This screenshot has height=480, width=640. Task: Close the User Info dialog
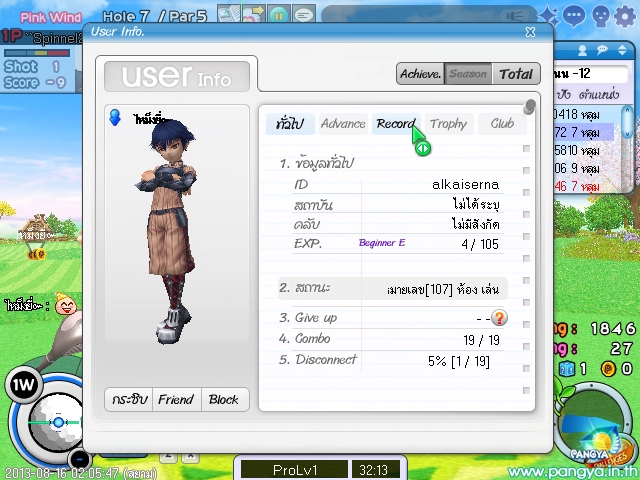pos(530,32)
